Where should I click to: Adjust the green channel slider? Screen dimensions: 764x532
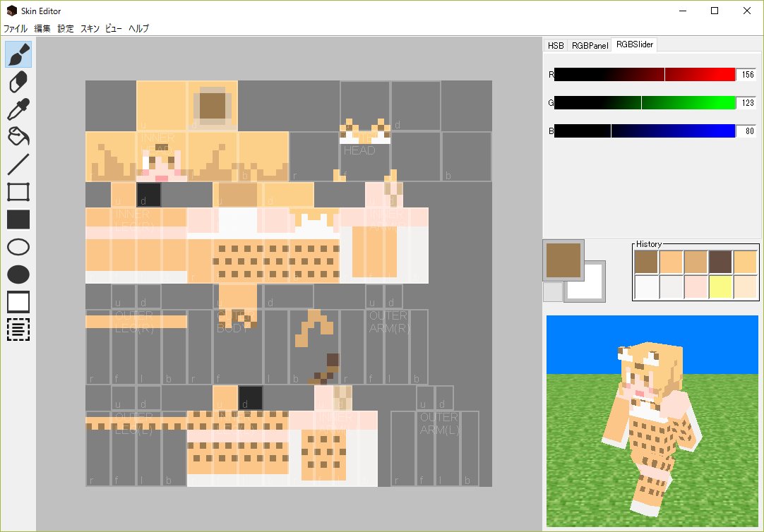point(643,102)
